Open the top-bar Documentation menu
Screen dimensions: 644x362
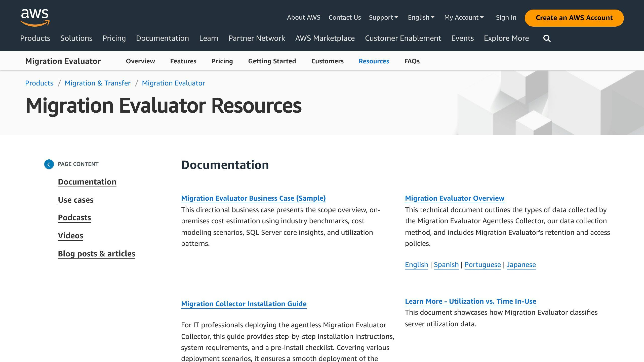coord(163,38)
